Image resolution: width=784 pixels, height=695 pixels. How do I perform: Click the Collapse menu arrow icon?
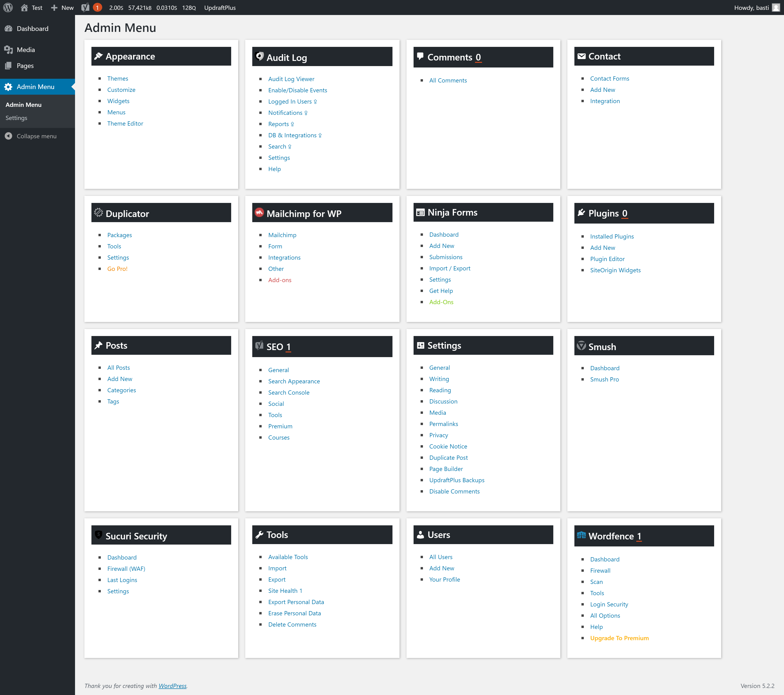[x=8, y=136]
